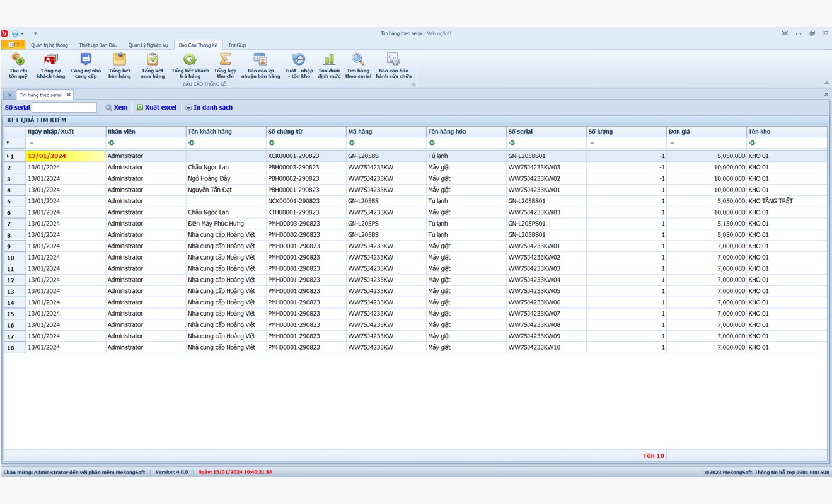This screenshot has width=832, height=504.
Task: Open Báo cáo bảo hành sửa chữa
Action: click(x=393, y=66)
